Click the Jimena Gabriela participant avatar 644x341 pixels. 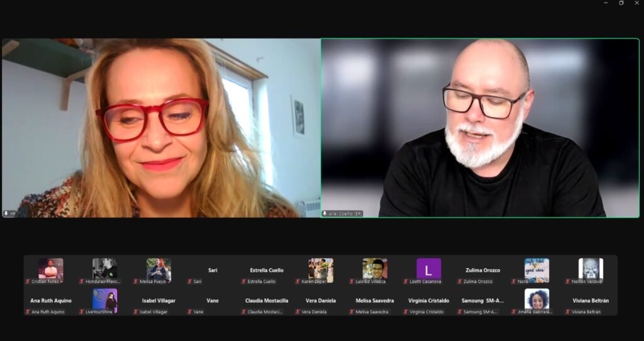(536, 299)
